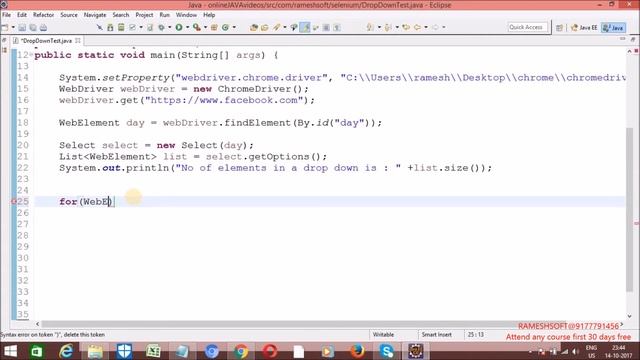Switch to the Java EE perspective
Viewport: 640px width, 360px height.
(x=584, y=27)
